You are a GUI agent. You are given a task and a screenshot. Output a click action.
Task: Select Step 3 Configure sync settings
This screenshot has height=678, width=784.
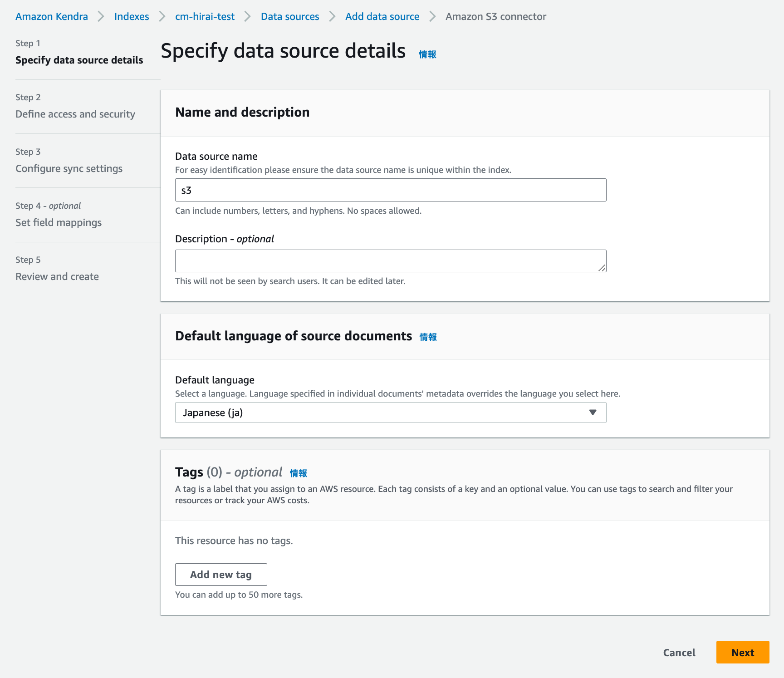69,169
